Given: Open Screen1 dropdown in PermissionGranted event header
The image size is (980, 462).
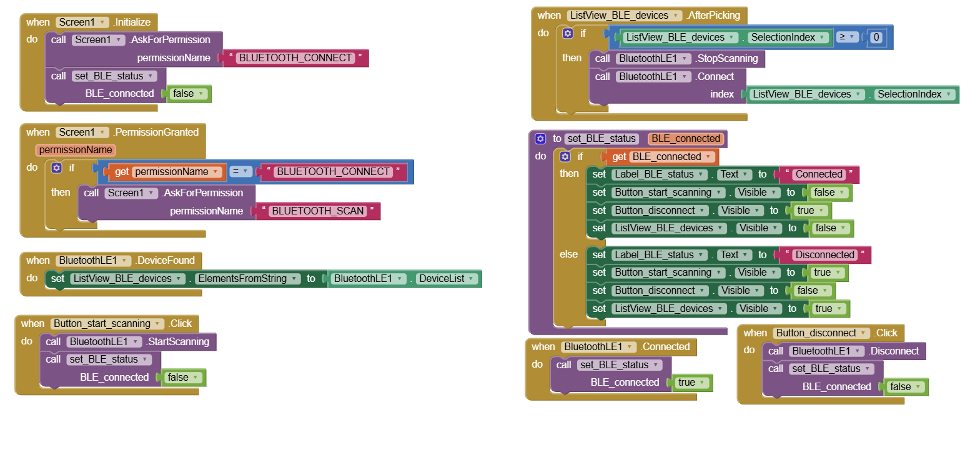Looking at the screenshot, I should pyautogui.click(x=82, y=133).
